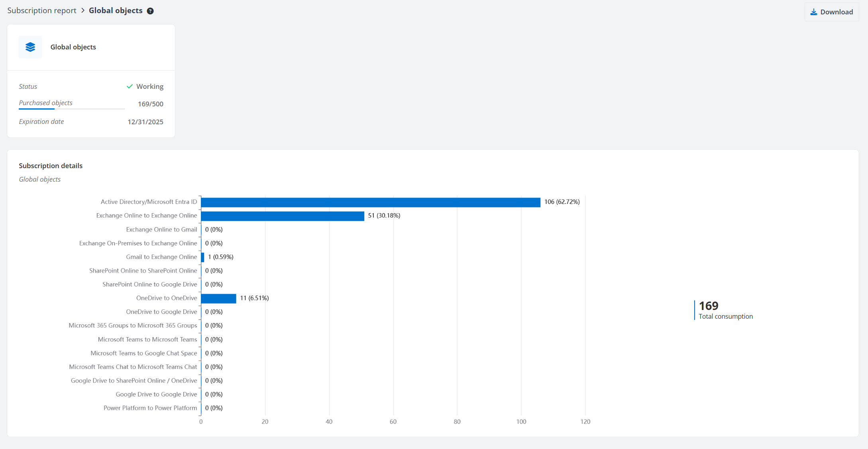Viewport: 868px width, 449px height.
Task: Click the Google Drive to Google Drive label
Action: click(x=156, y=394)
